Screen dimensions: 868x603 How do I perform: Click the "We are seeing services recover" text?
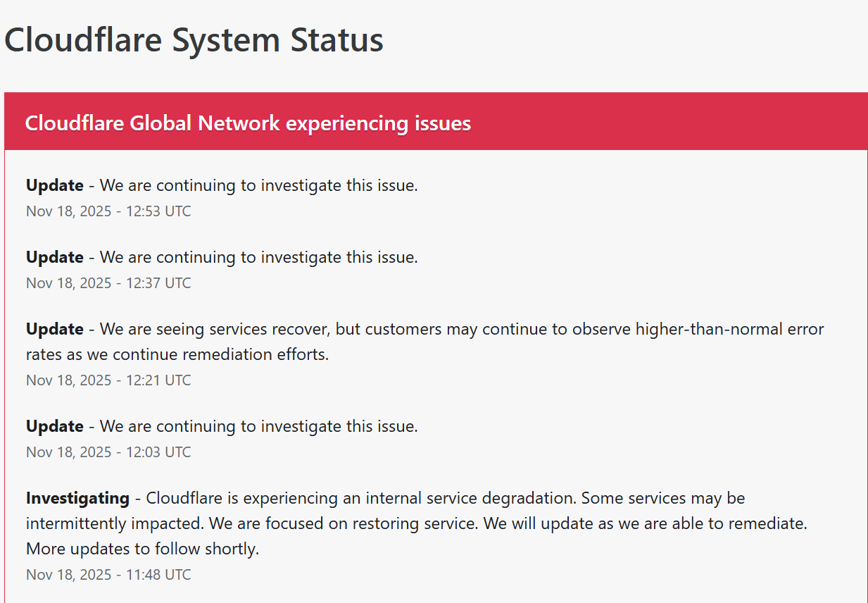point(214,329)
